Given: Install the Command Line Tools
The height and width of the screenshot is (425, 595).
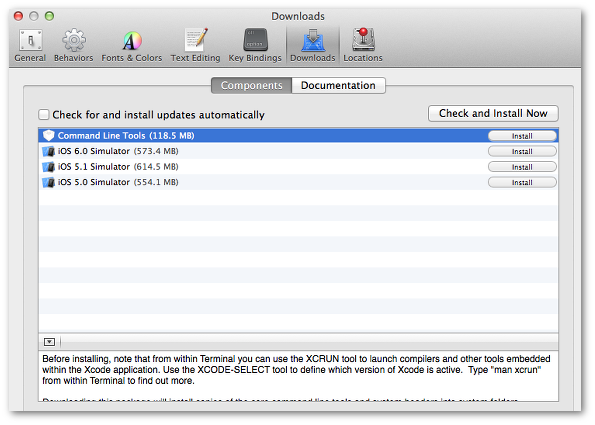Looking at the screenshot, I should click(522, 136).
